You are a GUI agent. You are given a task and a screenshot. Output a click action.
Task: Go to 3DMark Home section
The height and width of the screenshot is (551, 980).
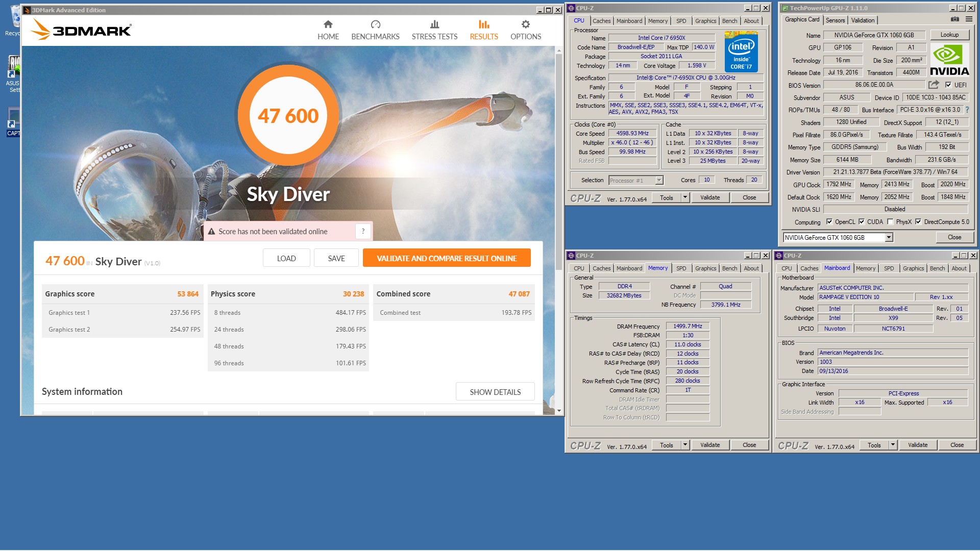pyautogui.click(x=328, y=31)
